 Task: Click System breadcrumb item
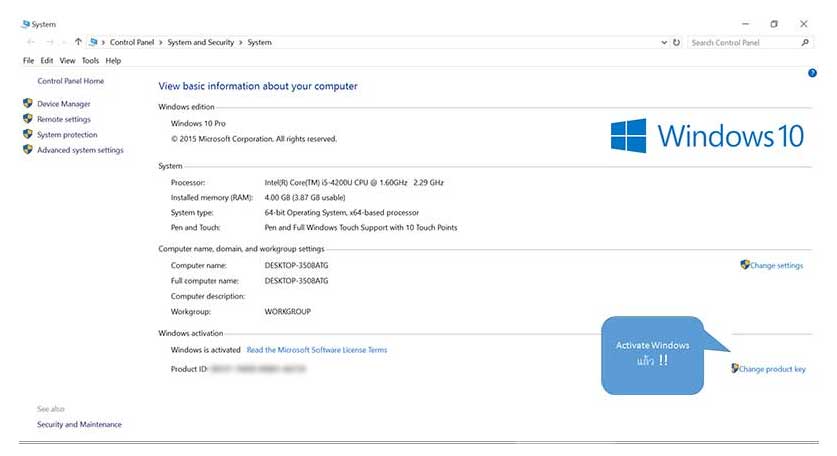tap(259, 42)
